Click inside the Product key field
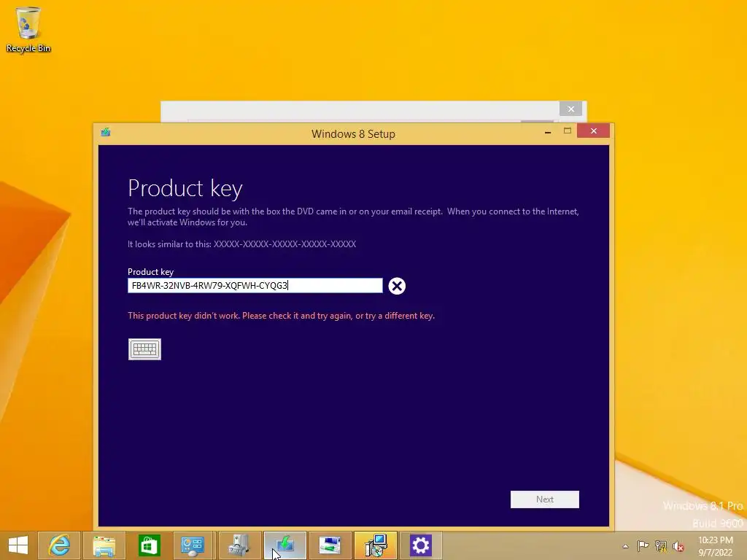The height and width of the screenshot is (560, 747). (255, 285)
